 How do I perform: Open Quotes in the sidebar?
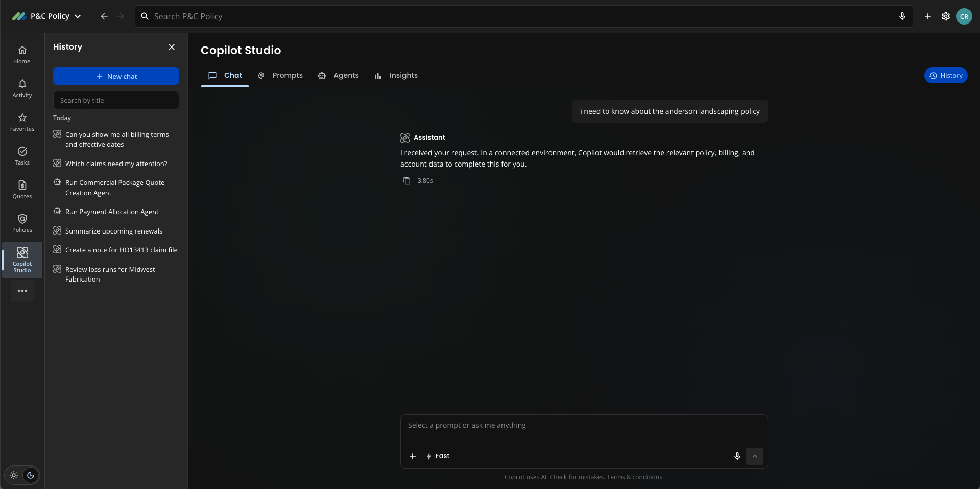click(x=22, y=190)
